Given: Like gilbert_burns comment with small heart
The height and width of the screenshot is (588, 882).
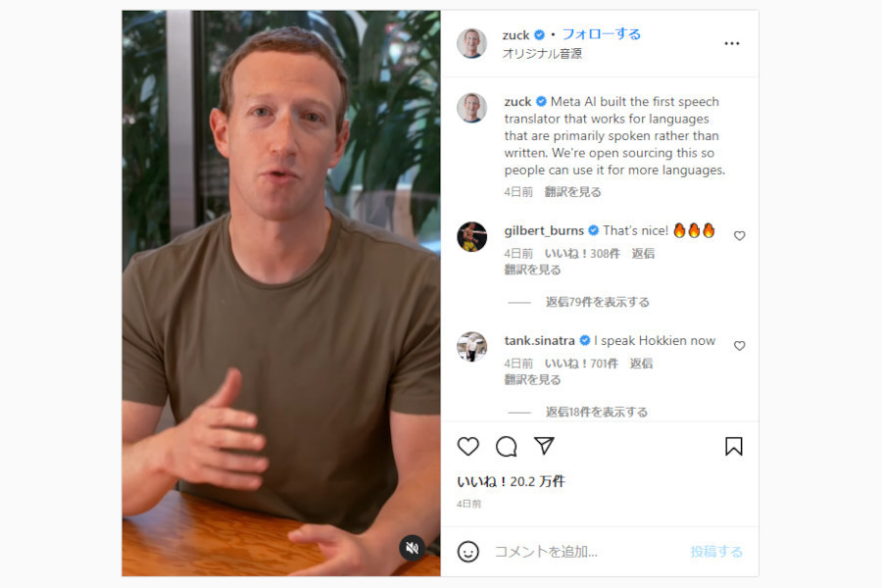Looking at the screenshot, I should point(740,236).
